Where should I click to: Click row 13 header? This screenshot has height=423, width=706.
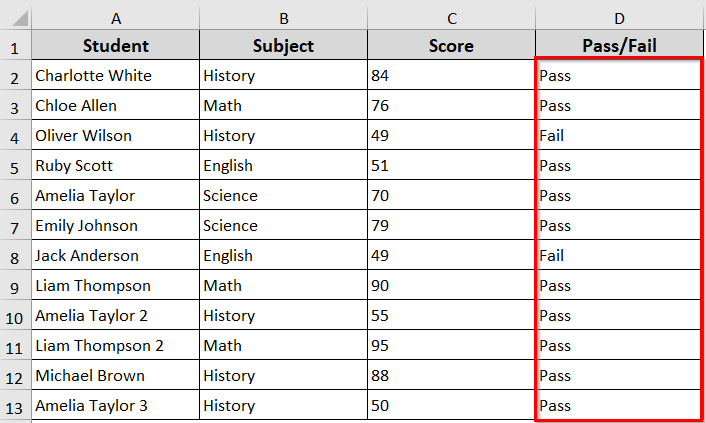[x=15, y=406]
